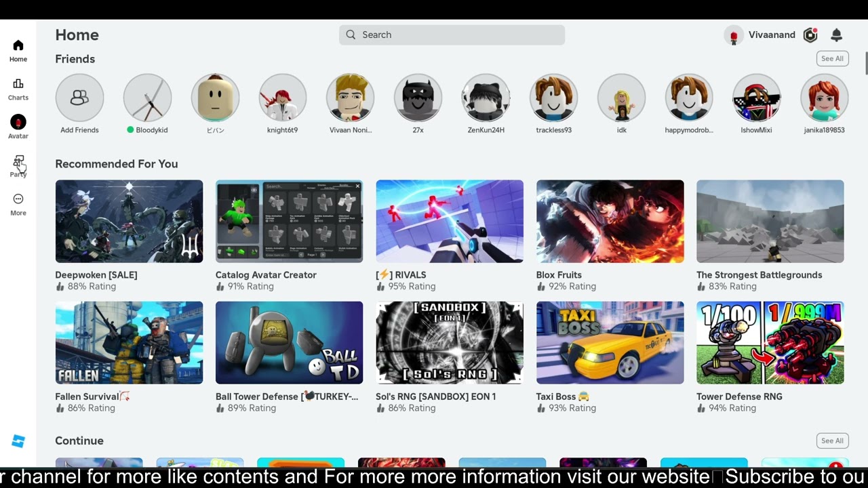Click the search magnifier icon
Viewport: 868px width, 488px height.
click(x=351, y=35)
